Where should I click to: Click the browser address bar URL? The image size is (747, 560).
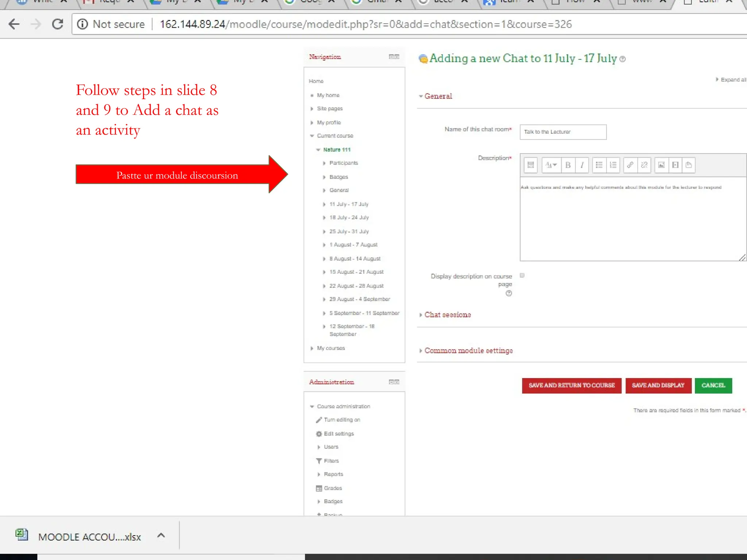[x=365, y=24]
